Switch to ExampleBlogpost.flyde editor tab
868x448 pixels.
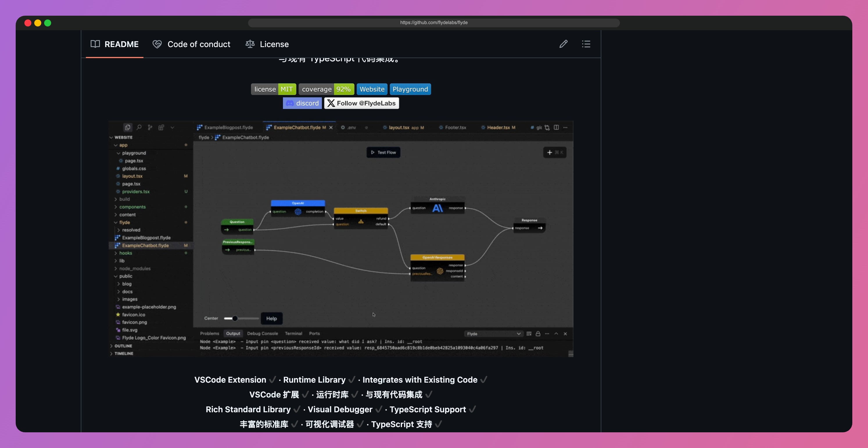[x=225, y=128]
